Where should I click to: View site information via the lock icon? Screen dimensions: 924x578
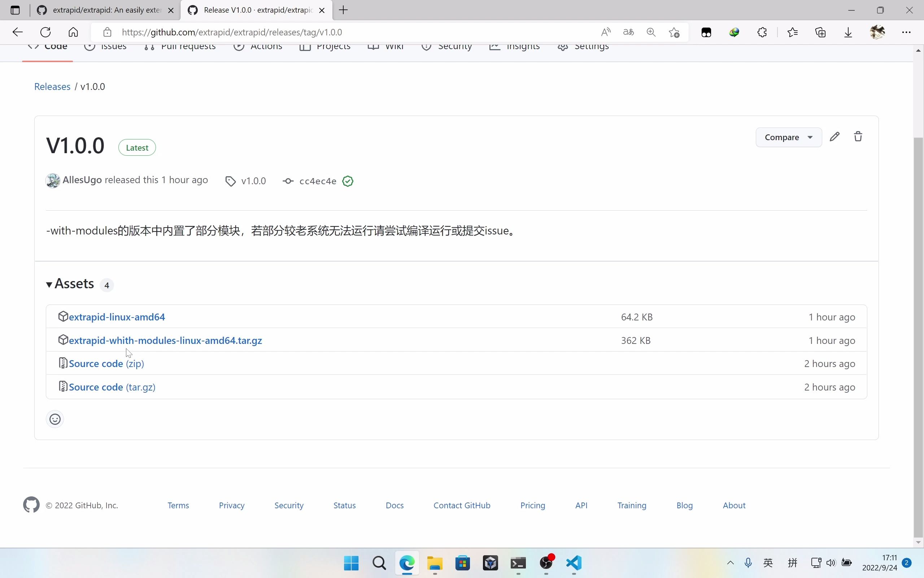pyautogui.click(x=107, y=32)
